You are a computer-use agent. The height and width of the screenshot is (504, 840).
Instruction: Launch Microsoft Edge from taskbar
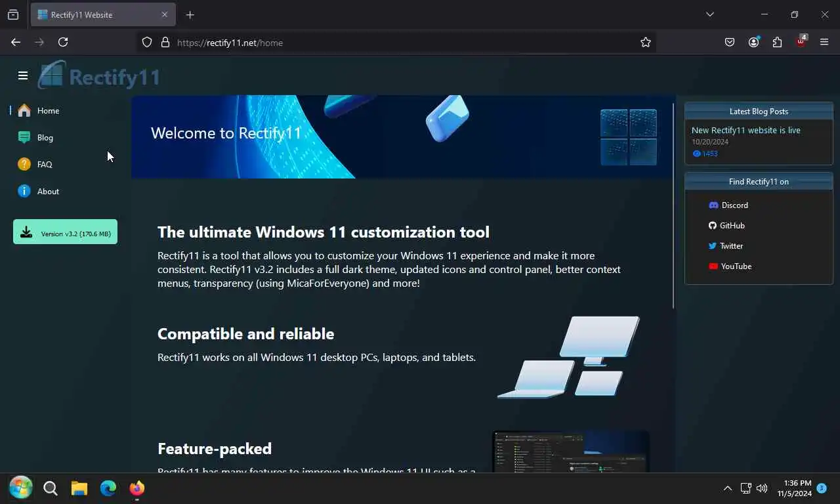tap(108, 488)
